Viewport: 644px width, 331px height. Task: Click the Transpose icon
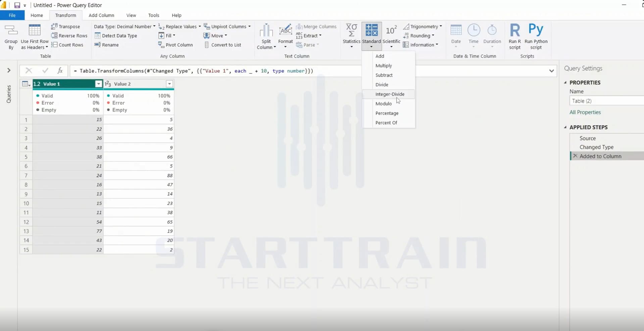click(x=54, y=26)
